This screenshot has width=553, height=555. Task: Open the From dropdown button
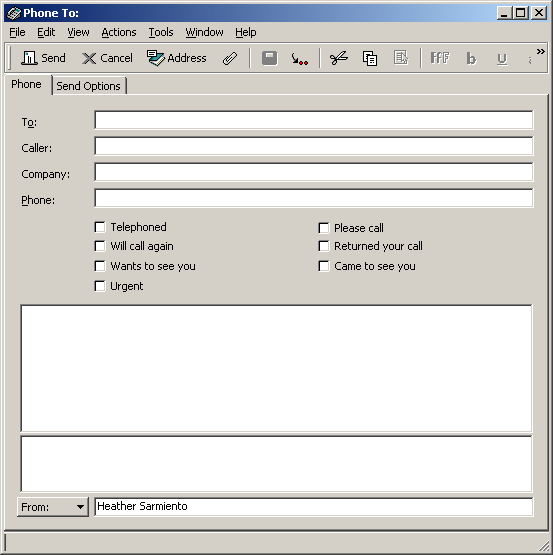53,507
